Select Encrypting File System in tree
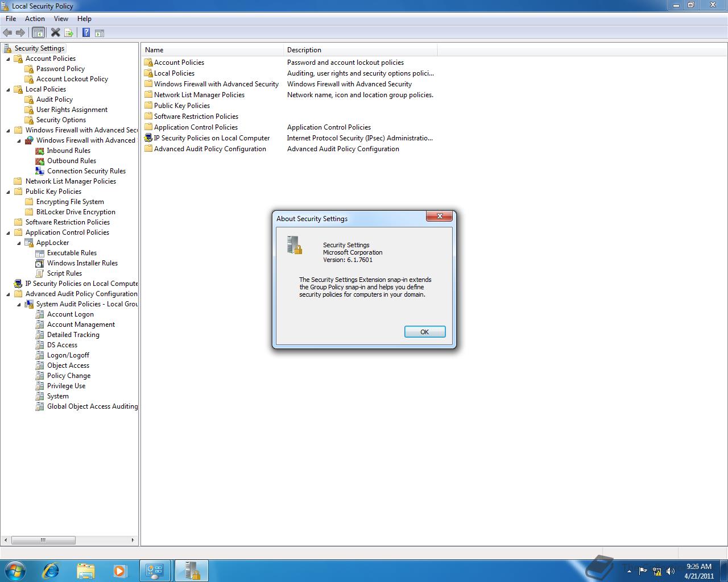The height and width of the screenshot is (582, 728). 70,202
